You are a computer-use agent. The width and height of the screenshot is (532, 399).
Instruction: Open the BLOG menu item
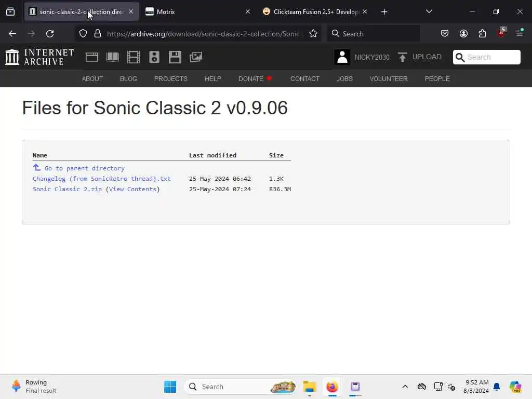128,79
